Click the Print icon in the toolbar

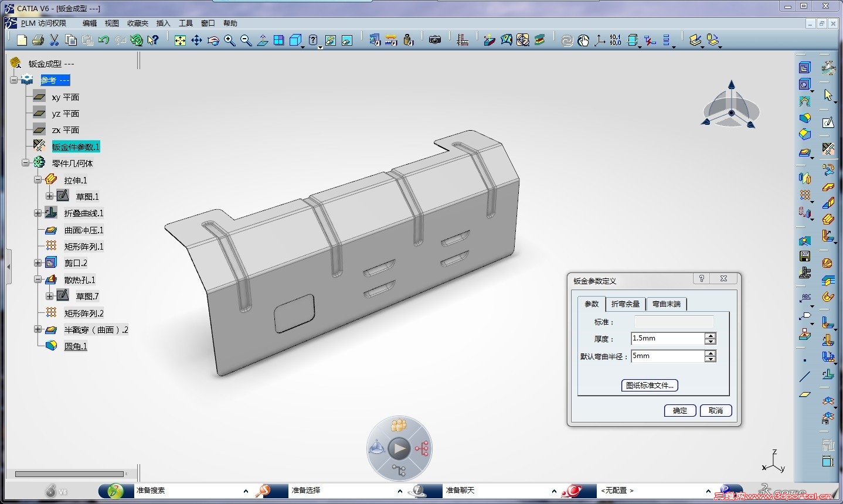click(38, 40)
